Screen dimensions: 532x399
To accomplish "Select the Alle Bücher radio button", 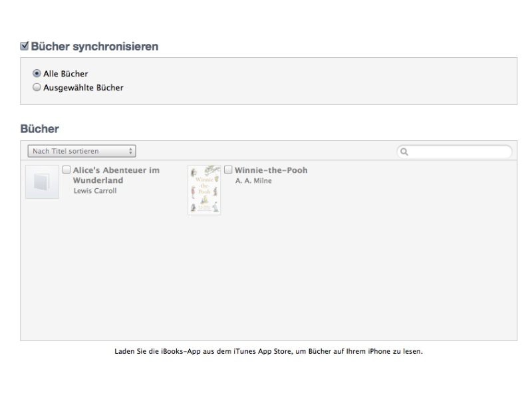I will [37, 74].
